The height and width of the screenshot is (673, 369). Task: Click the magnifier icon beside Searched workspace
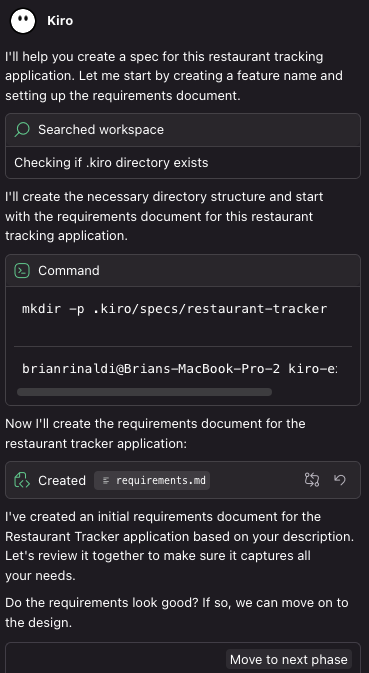pyautogui.click(x=22, y=130)
